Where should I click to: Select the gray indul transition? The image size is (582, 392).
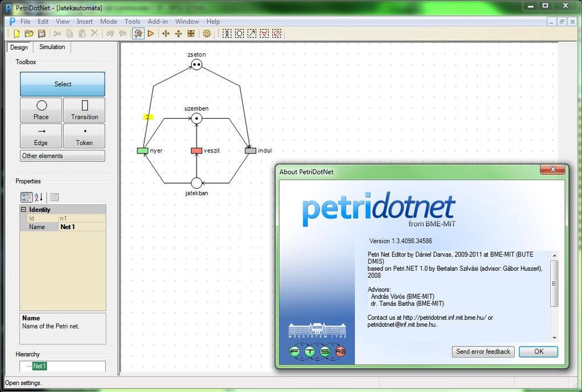[x=251, y=151]
